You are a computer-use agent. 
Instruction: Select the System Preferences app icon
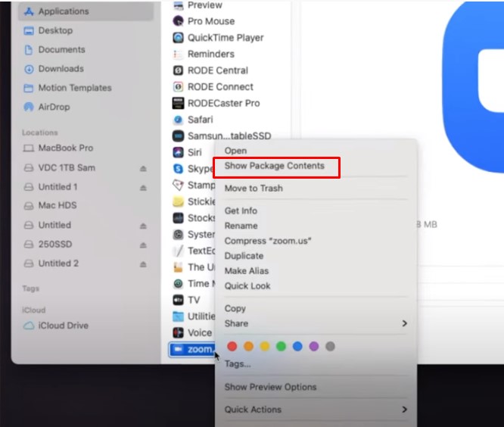click(x=178, y=235)
